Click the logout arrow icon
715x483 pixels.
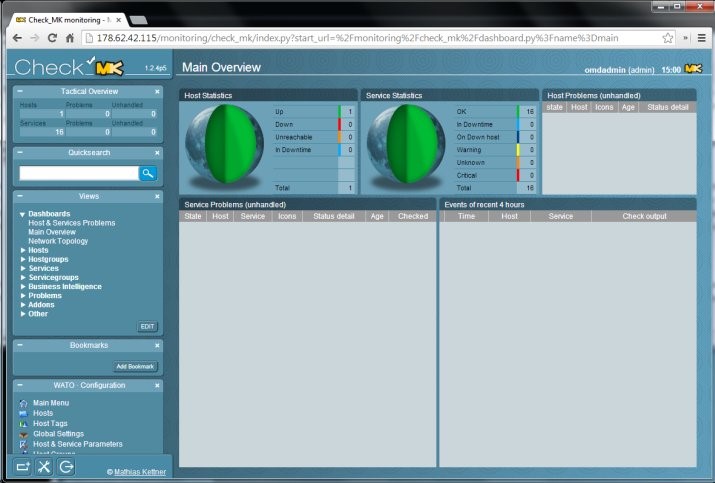click(66, 467)
